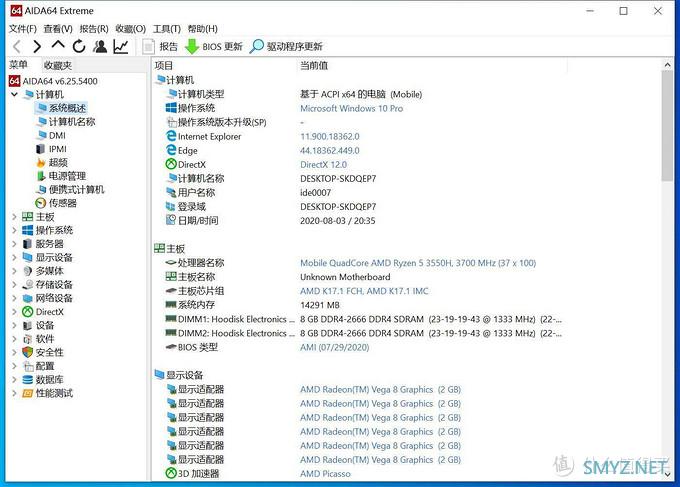Viewport: 680px width, 487px height.
Task: Open the 工具(T) menu
Action: 167,29
